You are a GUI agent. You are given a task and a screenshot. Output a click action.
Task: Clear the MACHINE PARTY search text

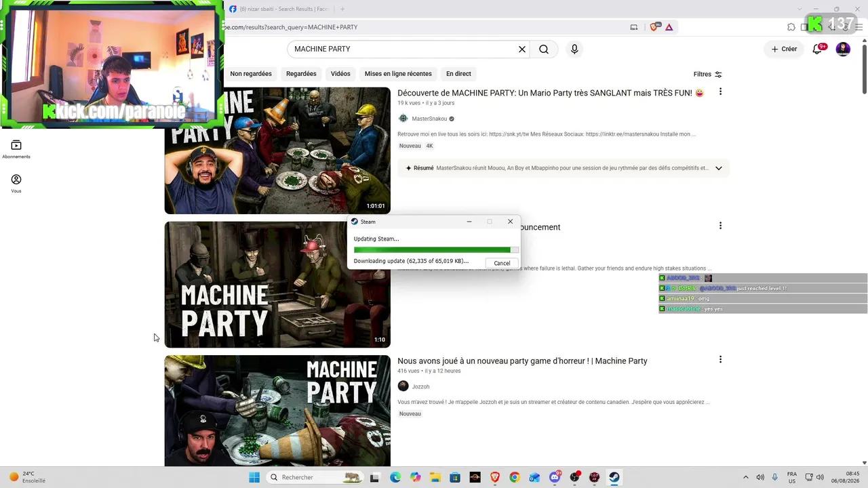point(522,49)
